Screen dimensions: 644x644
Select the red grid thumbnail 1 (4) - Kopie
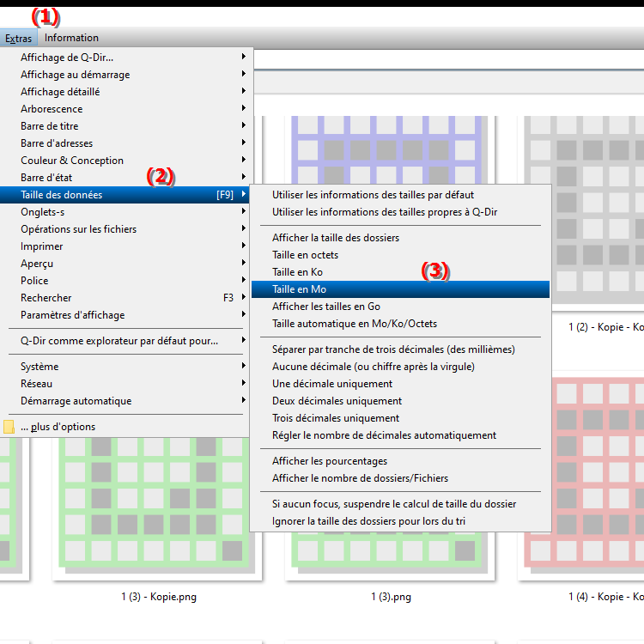click(598, 474)
